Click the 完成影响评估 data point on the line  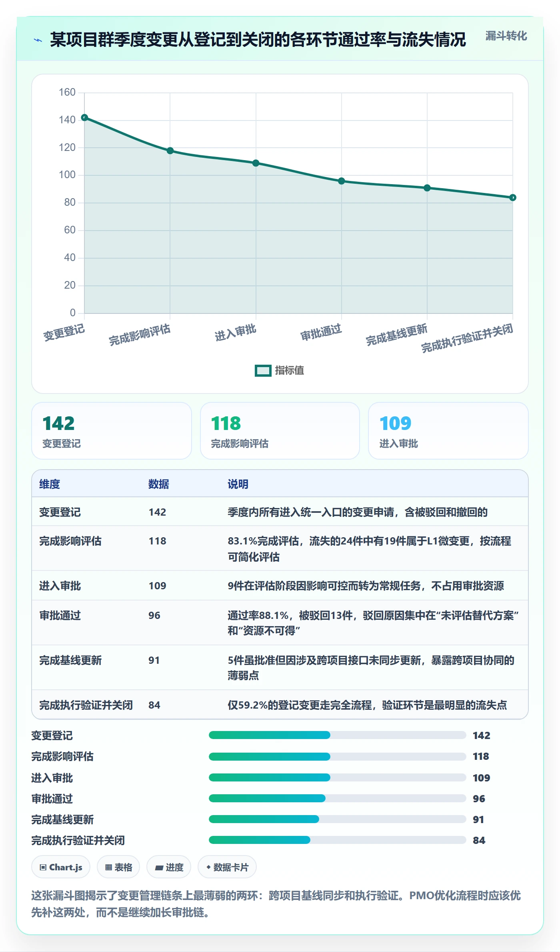[170, 151]
